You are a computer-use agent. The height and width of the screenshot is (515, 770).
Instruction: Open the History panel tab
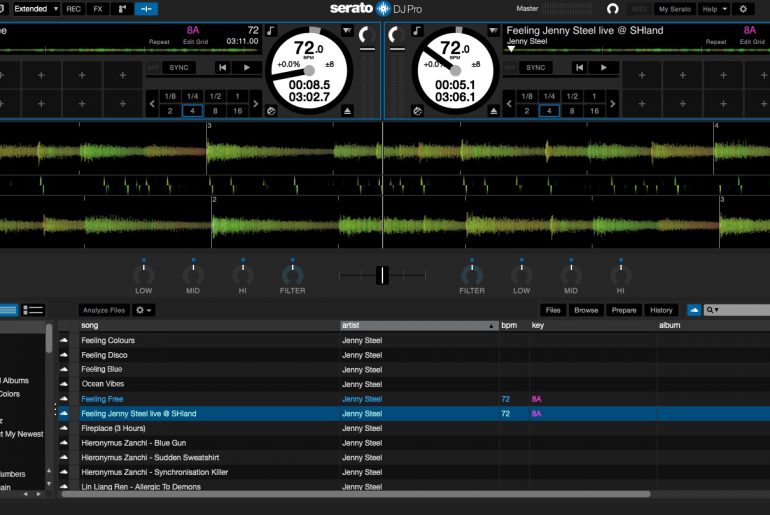[x=661, y=310]
